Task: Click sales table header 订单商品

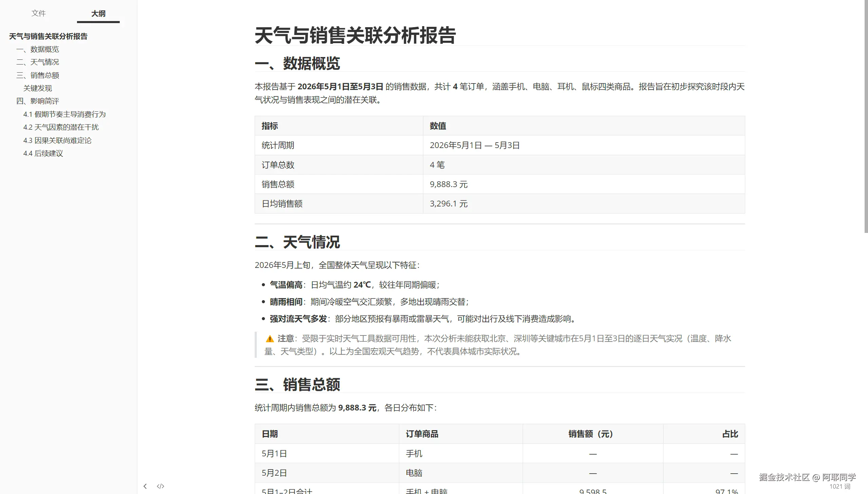Action: click(461, 434)
